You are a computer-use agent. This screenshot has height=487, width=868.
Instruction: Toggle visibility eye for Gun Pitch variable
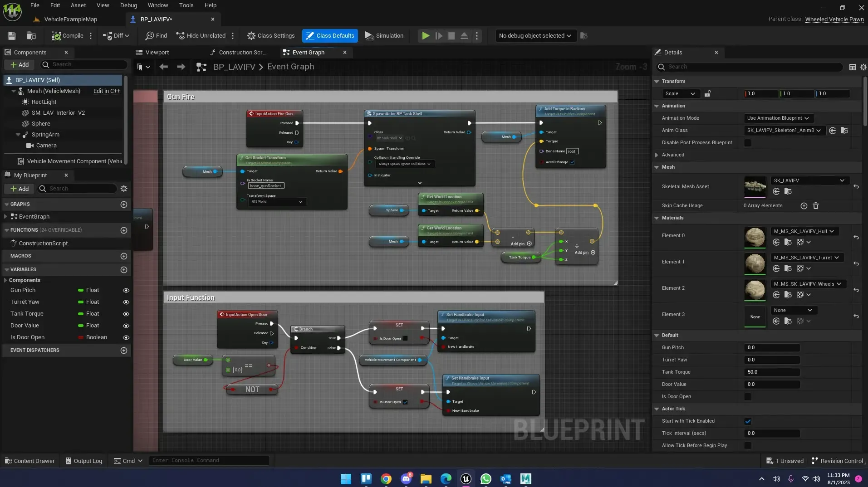(x=126, y=290)
